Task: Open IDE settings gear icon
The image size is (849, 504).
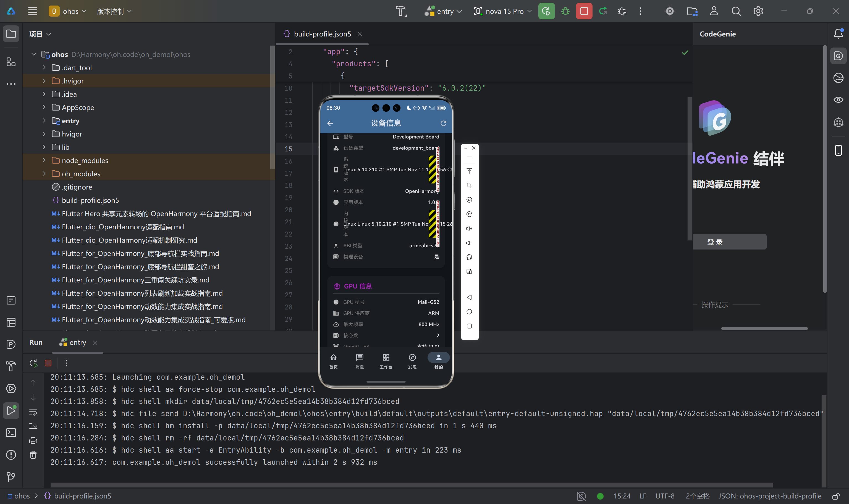Action: pyautogui.click(x=758, y=11)
